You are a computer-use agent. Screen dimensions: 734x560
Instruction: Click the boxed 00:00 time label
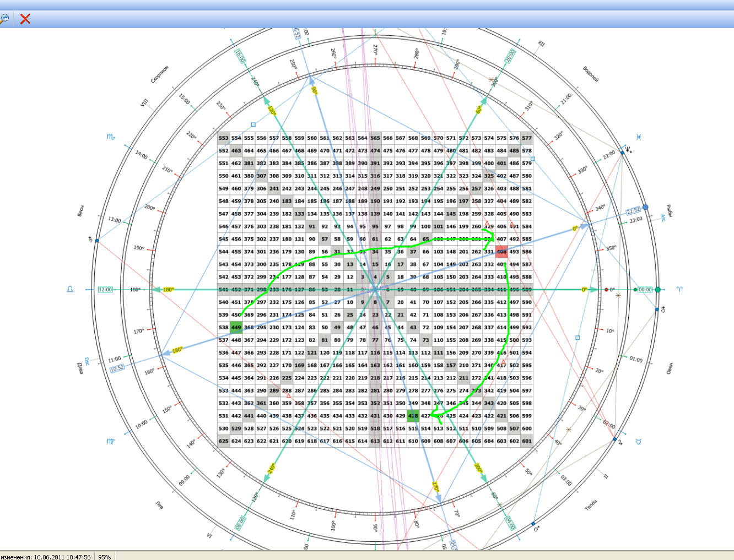coord(645,290)
